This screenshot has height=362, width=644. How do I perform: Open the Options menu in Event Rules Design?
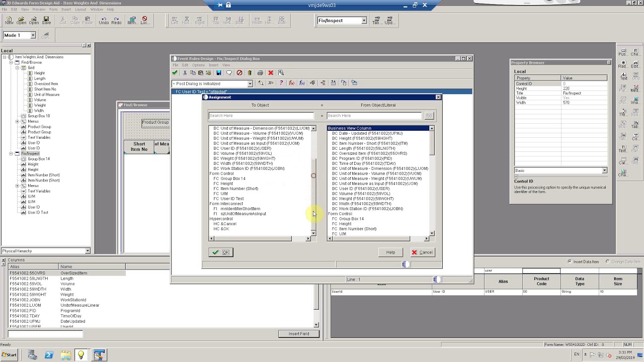[198, 65]
